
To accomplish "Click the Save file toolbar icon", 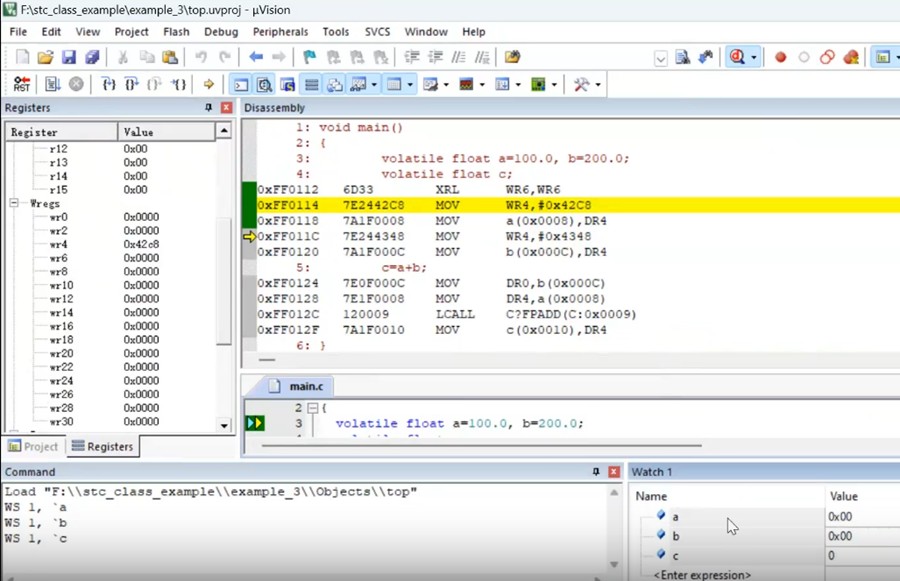I will point(69,58).
